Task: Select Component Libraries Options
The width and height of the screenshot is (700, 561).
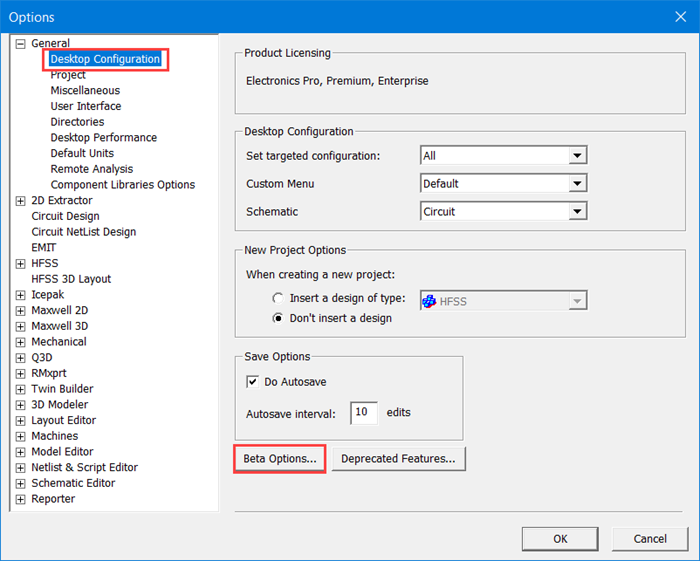Action: (x=123, y=185)
